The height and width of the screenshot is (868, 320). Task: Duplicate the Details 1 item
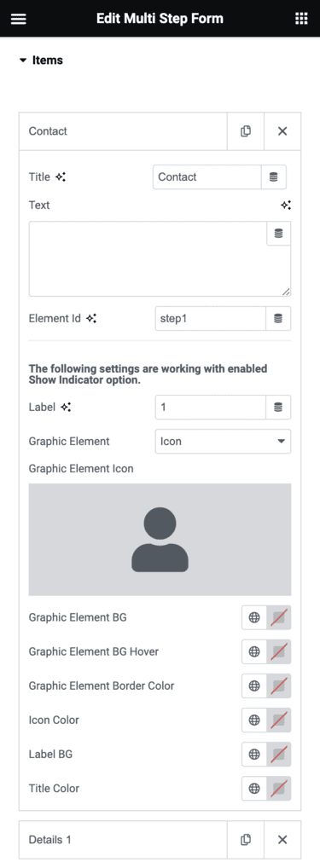click(245, 840)
